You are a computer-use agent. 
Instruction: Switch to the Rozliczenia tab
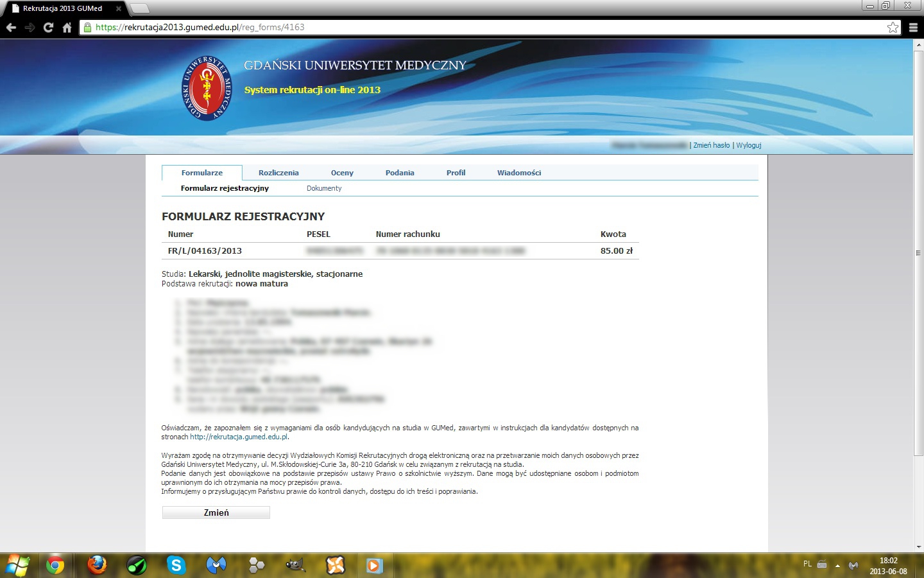tap(278, 173)
